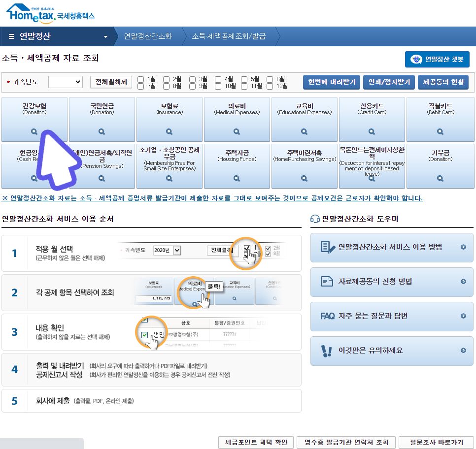Look up 기부금 (Donation) records

tap(440, 177)
